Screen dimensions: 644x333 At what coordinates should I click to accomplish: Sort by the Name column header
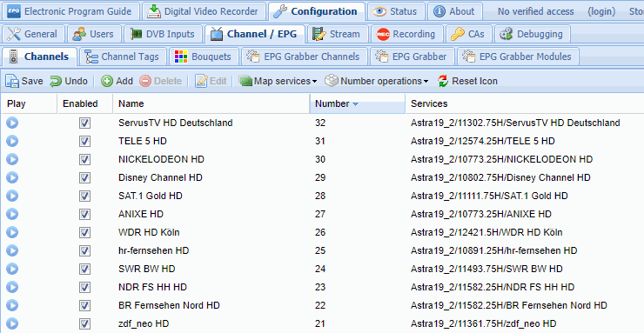click(211, 103)
